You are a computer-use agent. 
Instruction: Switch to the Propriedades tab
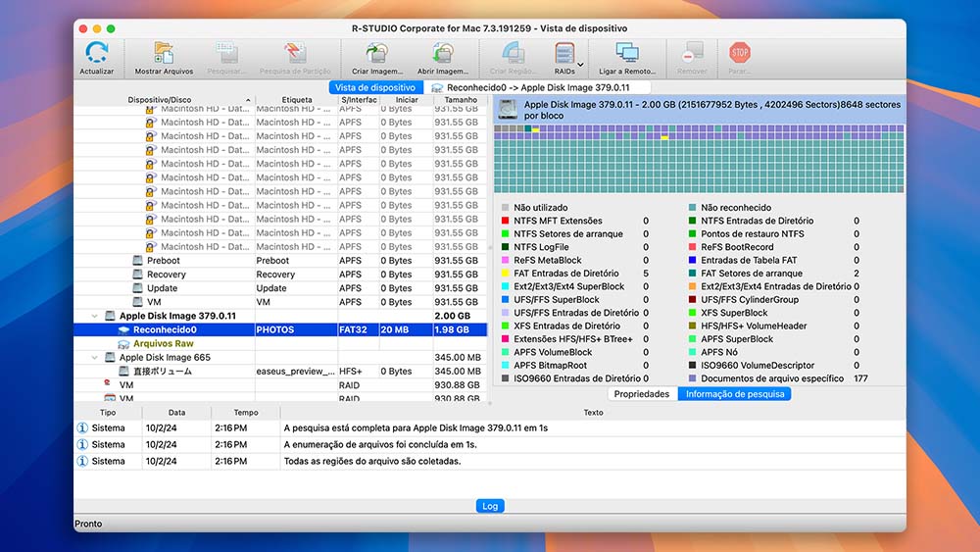click(x=641, y=394)
